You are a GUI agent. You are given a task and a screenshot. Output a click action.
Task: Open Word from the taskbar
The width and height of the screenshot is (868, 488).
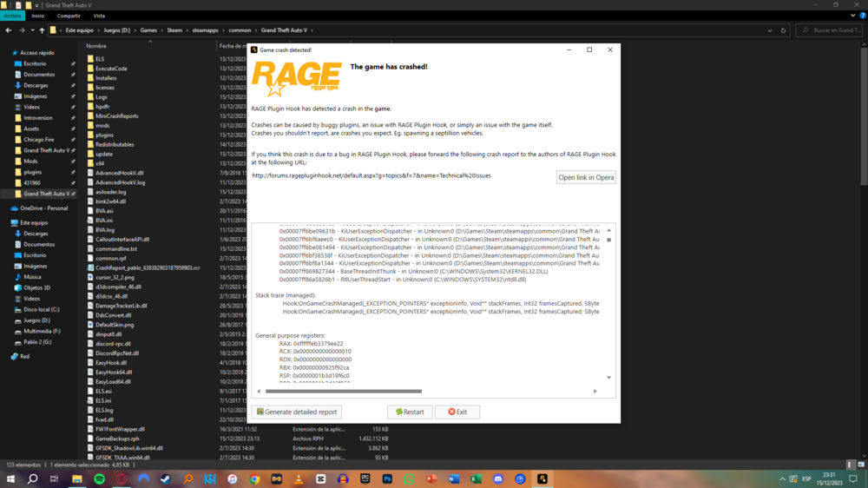click(x=454, y=478)
